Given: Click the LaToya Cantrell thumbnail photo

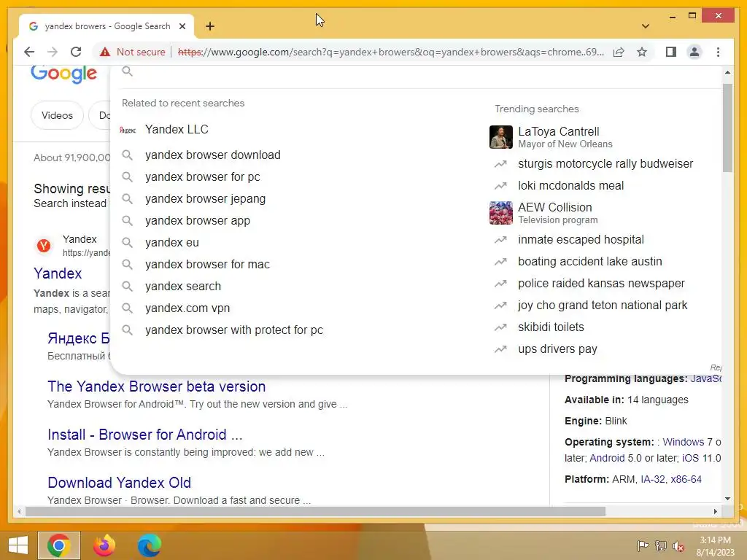Looking at the screenshot, I should tap(500, 137).
